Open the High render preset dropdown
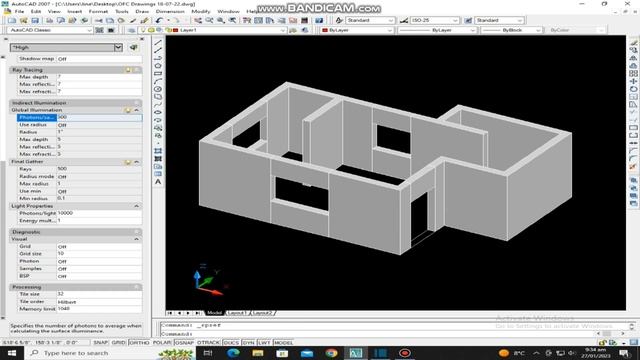640x360 pixels. 118,47
